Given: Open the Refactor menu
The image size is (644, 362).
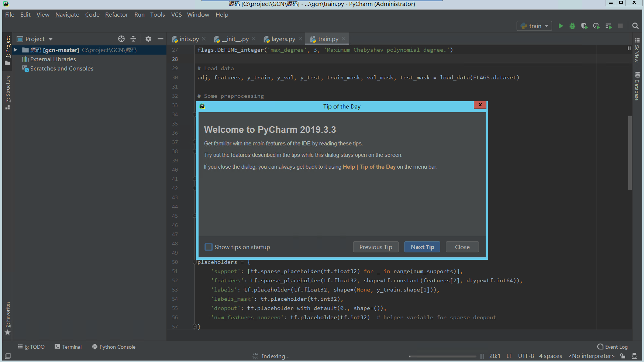Looking at the screenshot, I should 116,15.
